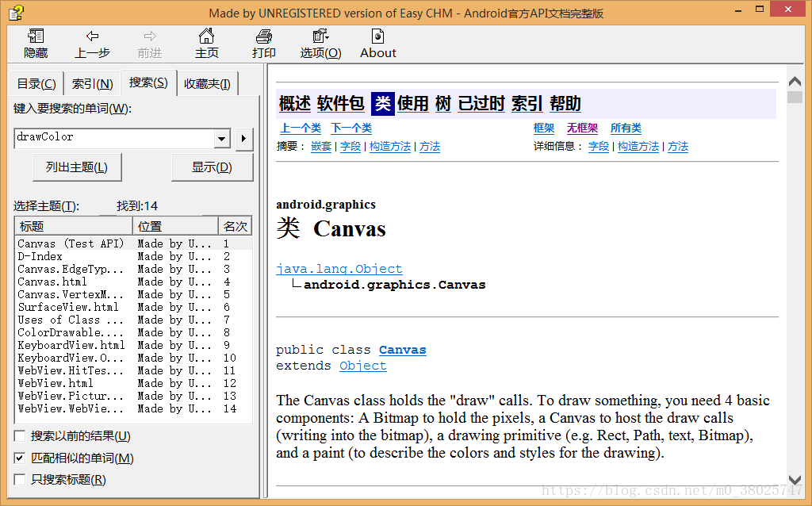Select the Canvas.VertexM... result
This screenshot has width=812, height=506.
[x=133, y=294]
